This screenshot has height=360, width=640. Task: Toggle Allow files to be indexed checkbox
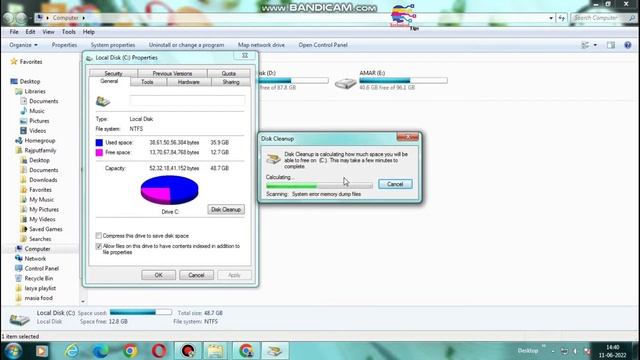pyautogui.click(x=98, y=246)
